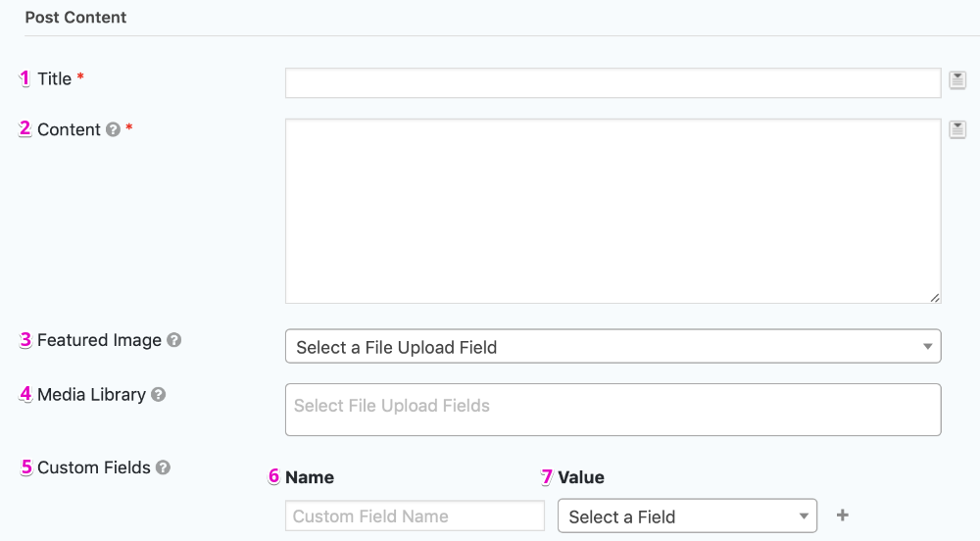Click the Media Library label

pos(91,394)
